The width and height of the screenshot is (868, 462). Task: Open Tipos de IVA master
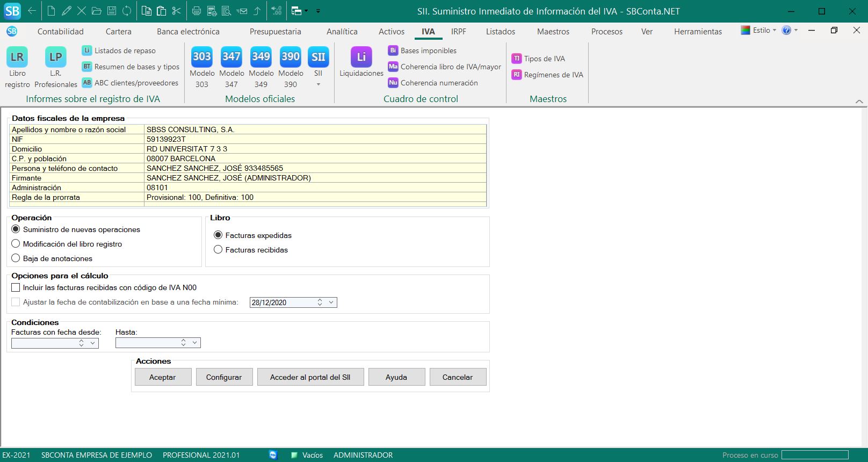544,59
